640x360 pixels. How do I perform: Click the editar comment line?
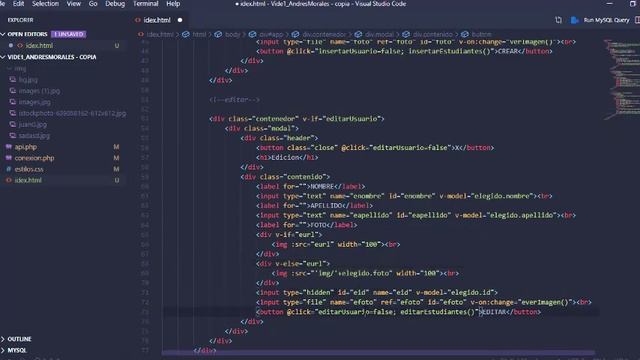point(234,100)
